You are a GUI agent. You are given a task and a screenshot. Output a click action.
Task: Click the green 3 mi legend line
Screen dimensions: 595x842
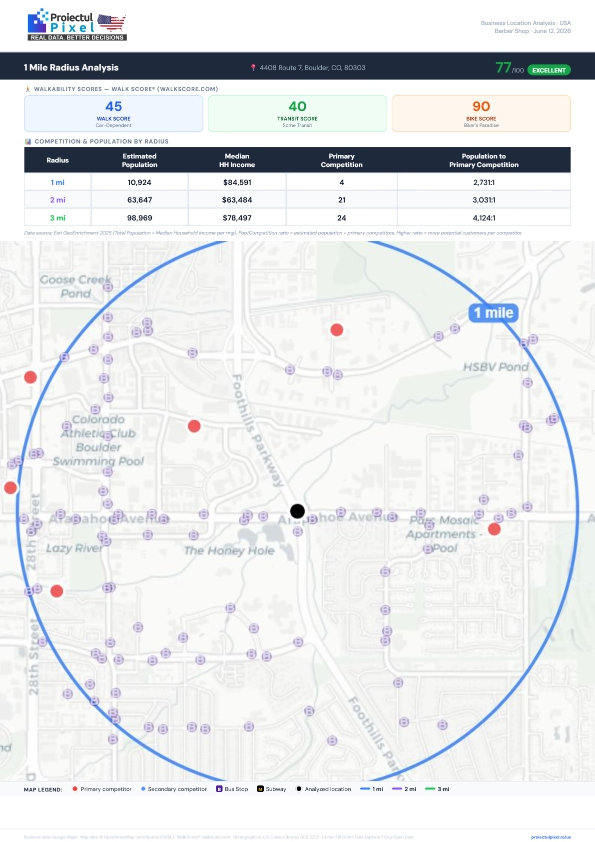[x=430, y=789]
